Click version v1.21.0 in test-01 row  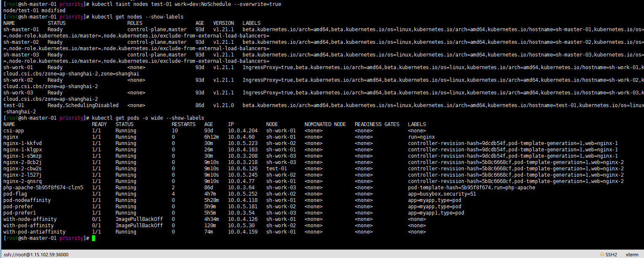click(x=223, y=105)
